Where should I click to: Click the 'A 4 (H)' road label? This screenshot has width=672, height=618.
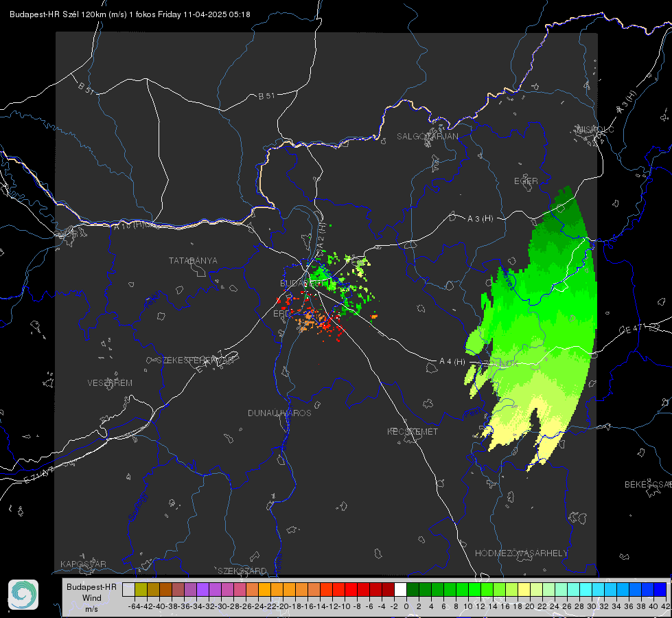(452, 362)
